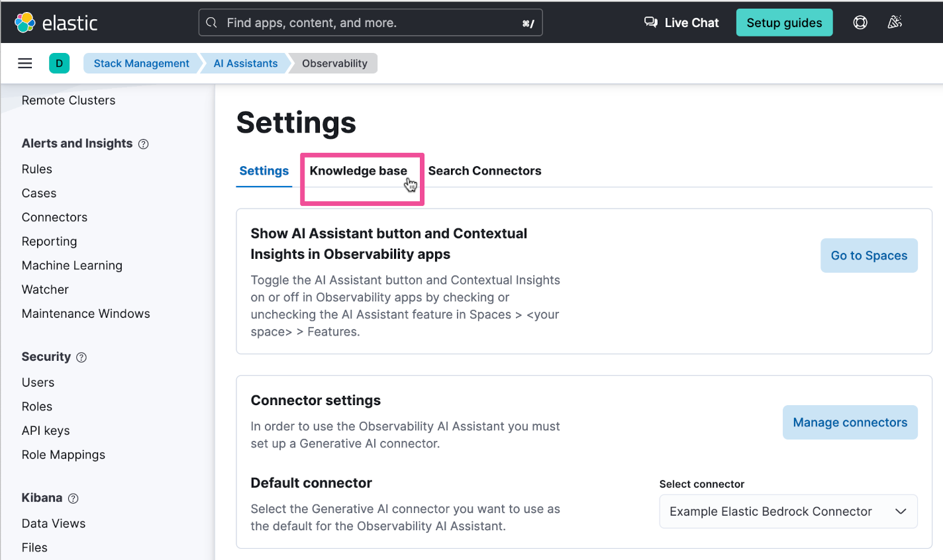Click the Elastic logo in header
943x560 pixels.
[x=56, y=23]
